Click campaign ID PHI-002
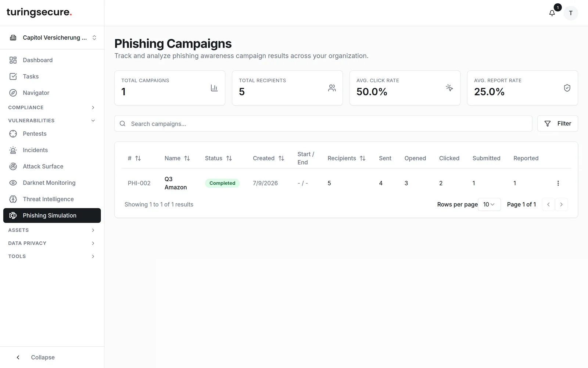588x368 pixels. (139, 183)
